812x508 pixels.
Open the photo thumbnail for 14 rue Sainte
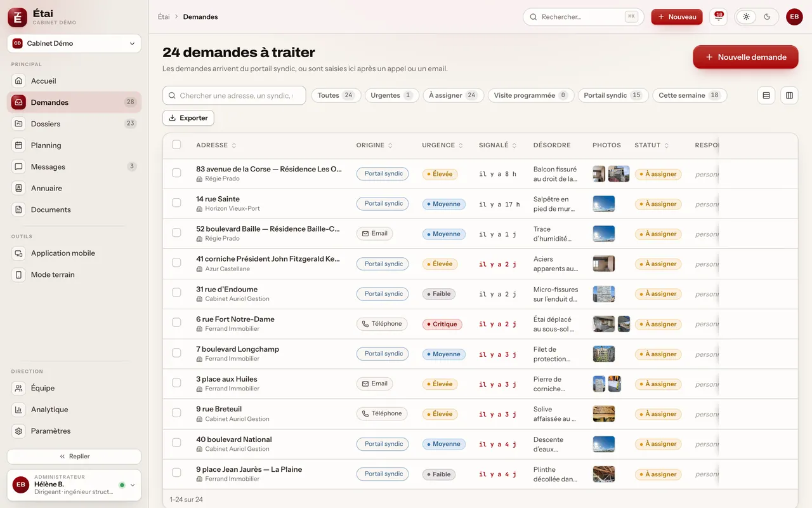604,204
